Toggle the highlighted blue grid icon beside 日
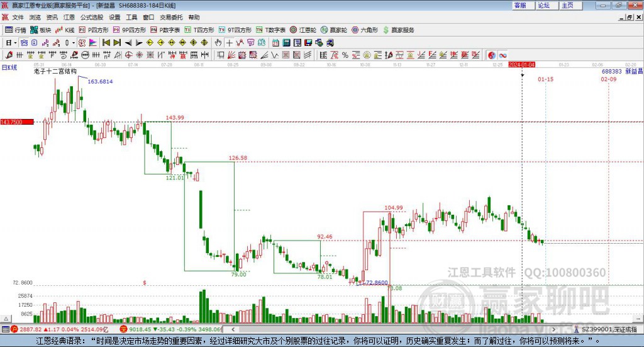The width and height of the screenshot is (644, 347). pyautogui.click(x=24, y=43)
